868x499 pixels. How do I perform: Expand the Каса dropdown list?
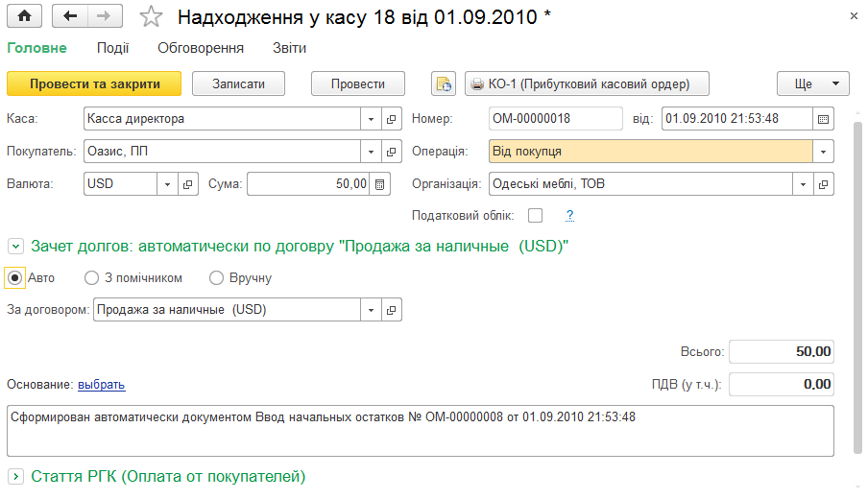coord(371,119)
